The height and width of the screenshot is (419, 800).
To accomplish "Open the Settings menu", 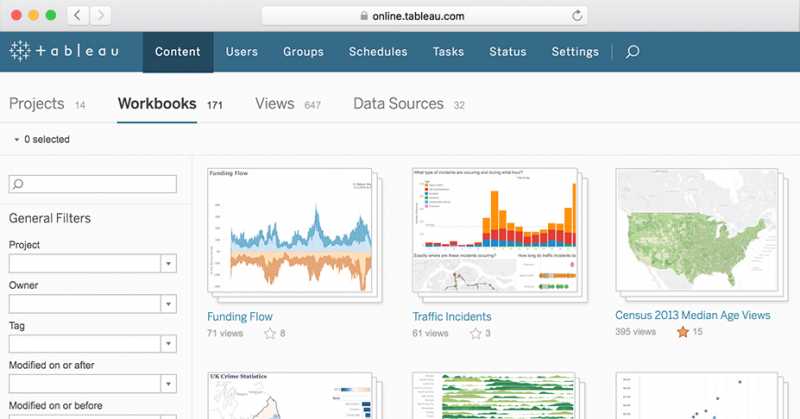I will click(x=575, y=52).
